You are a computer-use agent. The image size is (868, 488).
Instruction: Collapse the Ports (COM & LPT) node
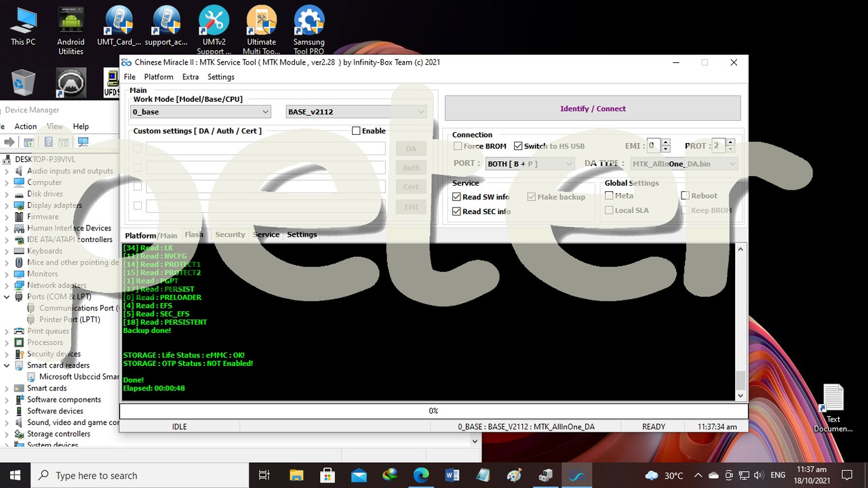point(7,297)
